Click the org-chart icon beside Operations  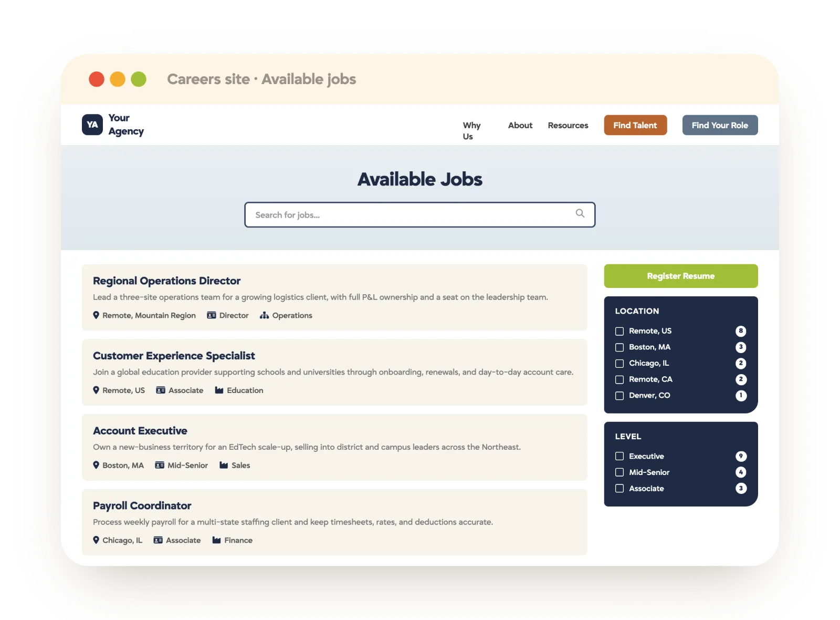(265, 315)
